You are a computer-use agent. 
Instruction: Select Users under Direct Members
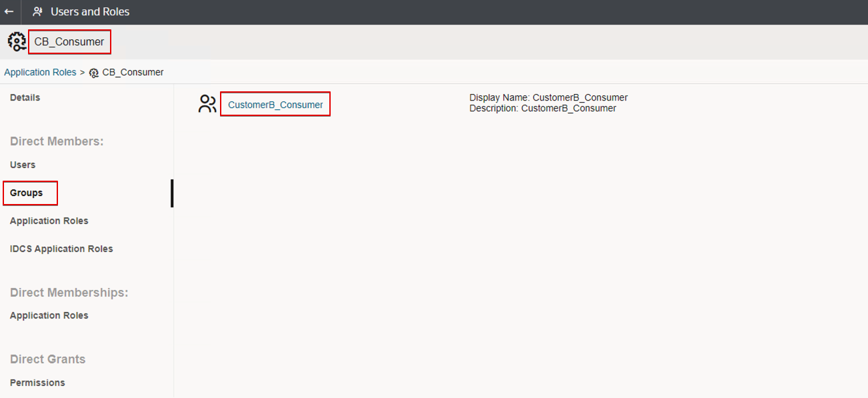(23, 165)
